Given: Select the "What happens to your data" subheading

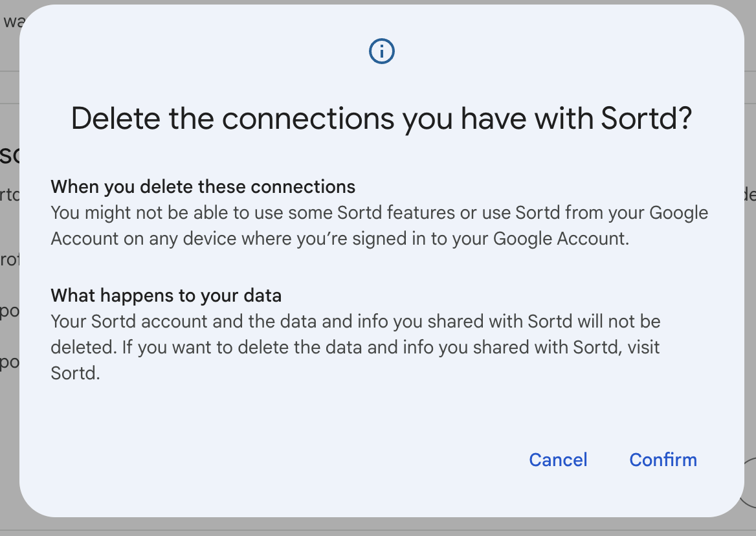Looking at the screenshot, I should click(166, 296).
